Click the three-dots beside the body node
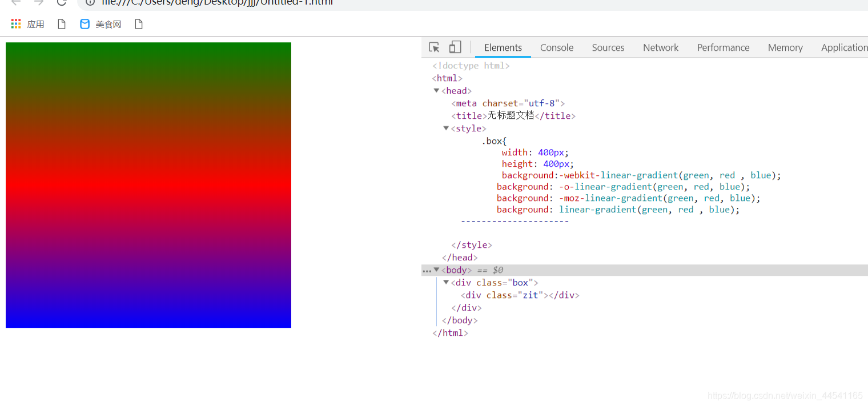Screen dimensions: 868x406 click(x=427, y=271)
